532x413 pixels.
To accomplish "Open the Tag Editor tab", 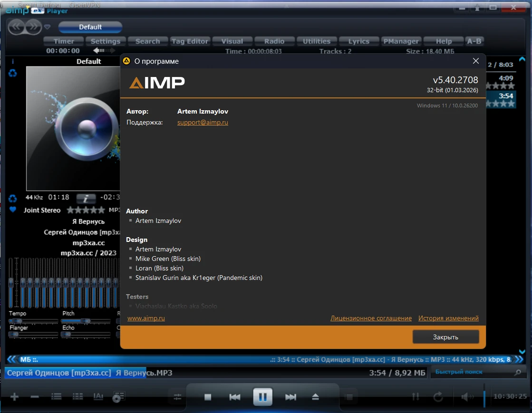I will tap(190, 41).
